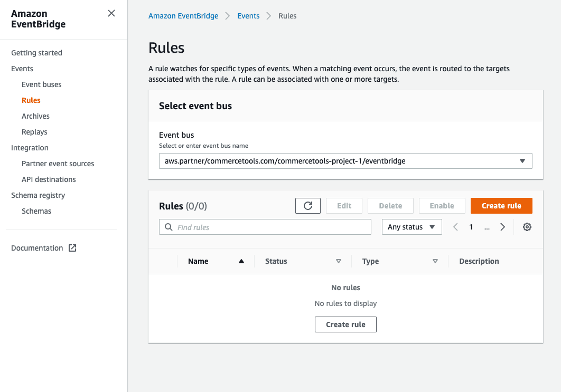The height and width of the screenshot is (392, 561).
Task: Click inside the Find rules search field
Action: (238, 227)
